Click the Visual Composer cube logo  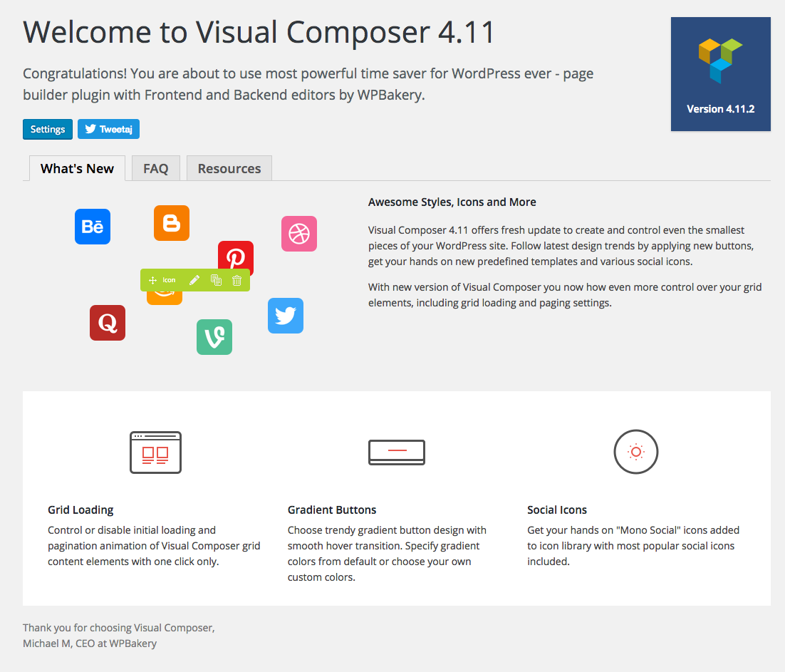pyautogui.click(x=720, y=60)
